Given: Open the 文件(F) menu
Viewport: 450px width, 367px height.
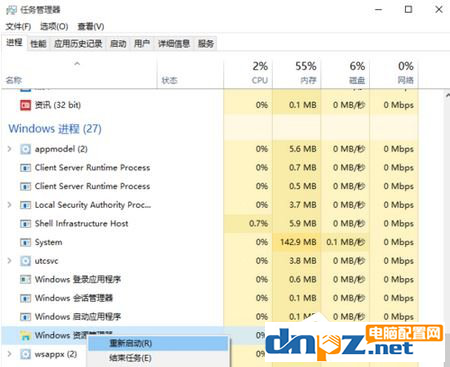Looking at the screenshot, I should [x=18, y=26].
